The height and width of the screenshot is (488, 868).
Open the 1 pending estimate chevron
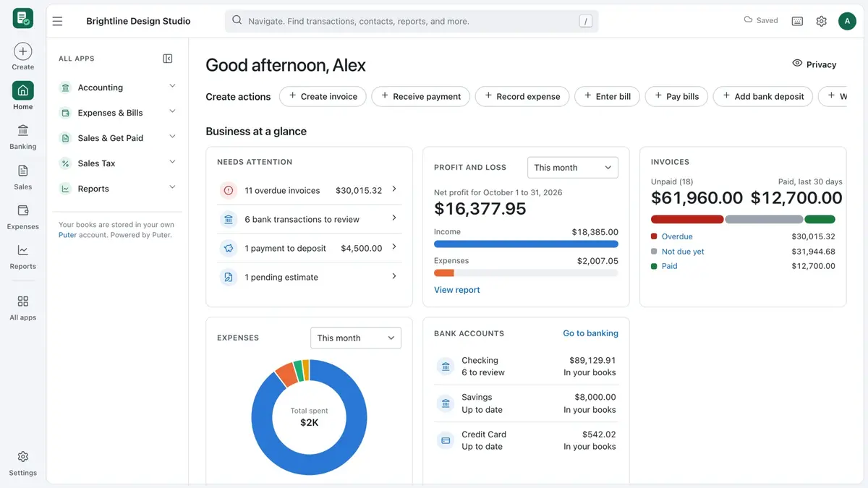394,276
